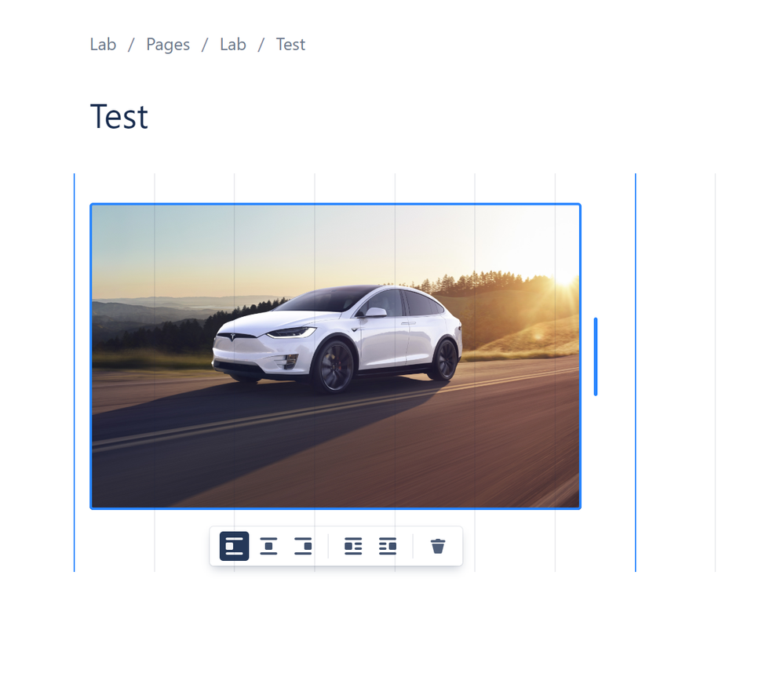Click the blue image resize handle
This screenshot has height=695, width=784.
(x=596, y=355)
